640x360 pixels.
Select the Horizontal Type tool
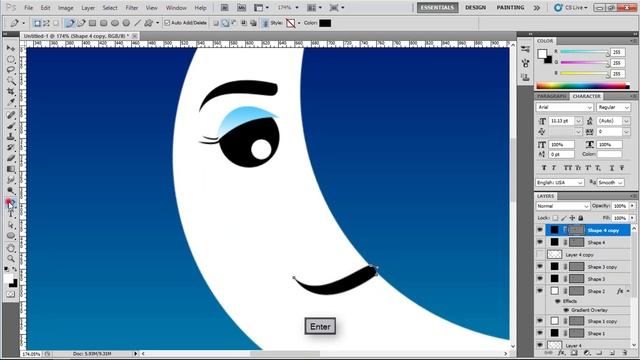pyautogui.click(x=11, y=214)
